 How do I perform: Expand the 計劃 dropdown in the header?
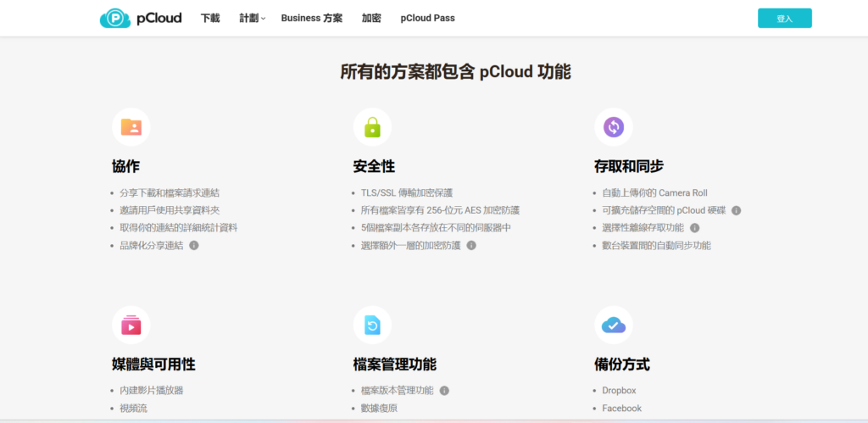click(253, 19)
